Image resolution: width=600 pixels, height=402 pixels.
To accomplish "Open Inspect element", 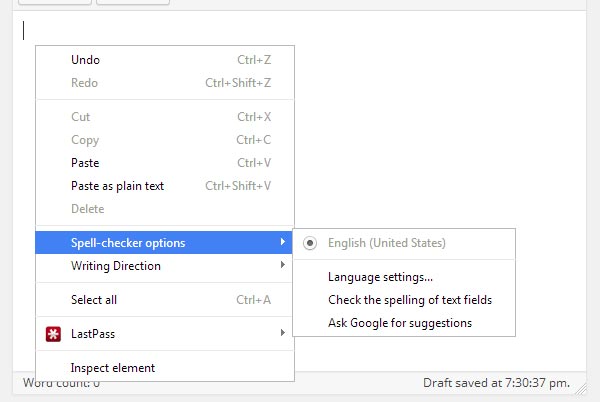I will point(165,368).
